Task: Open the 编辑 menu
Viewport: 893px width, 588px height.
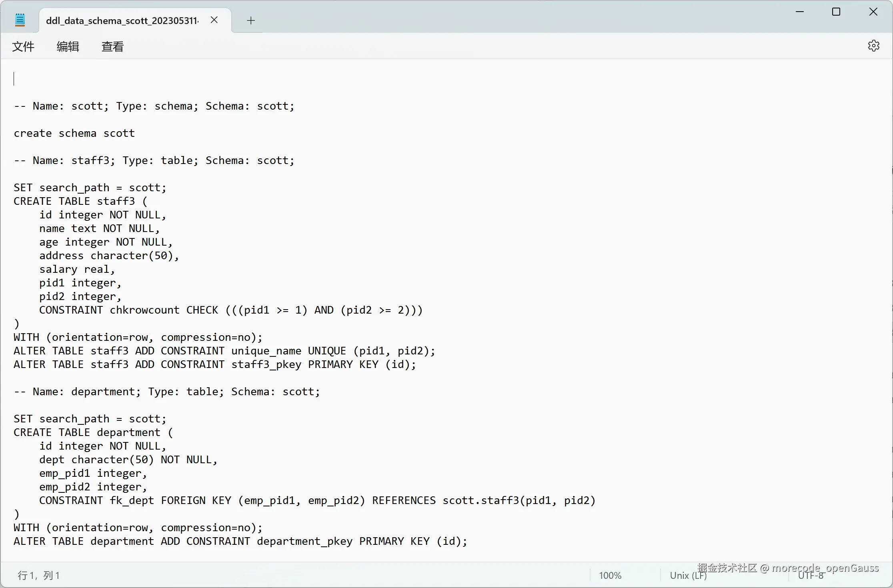Action: pyautogui.click(x=68, y=46)
